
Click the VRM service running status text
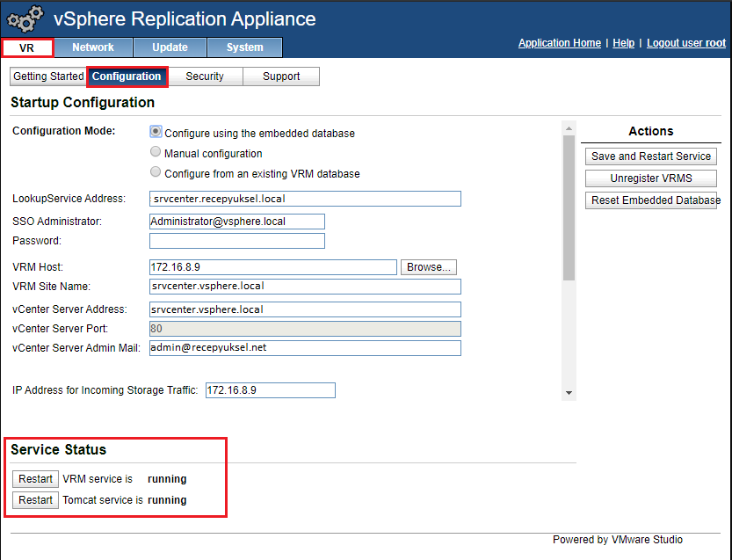click(167, 479)
